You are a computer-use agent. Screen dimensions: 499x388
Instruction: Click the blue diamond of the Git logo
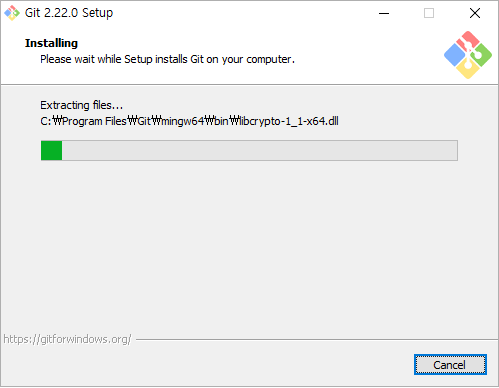coord(455,55)
